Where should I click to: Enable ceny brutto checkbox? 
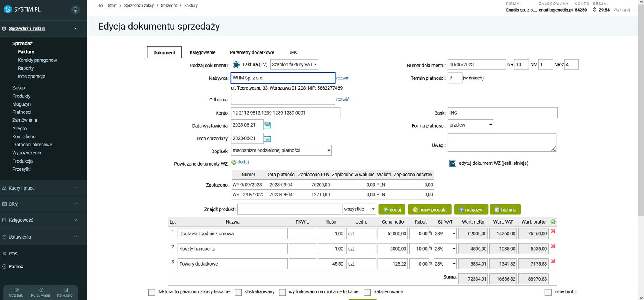(x=548, y=292)
